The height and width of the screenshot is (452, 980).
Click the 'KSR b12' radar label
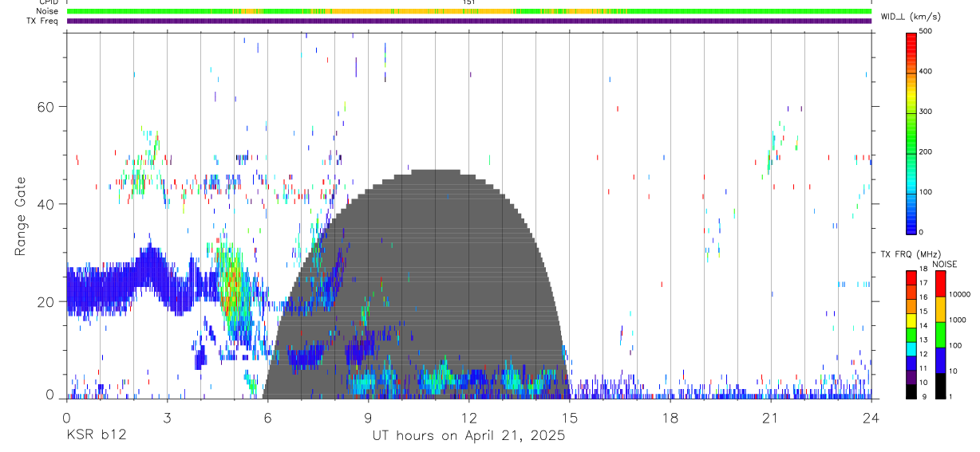pos(96,436)
